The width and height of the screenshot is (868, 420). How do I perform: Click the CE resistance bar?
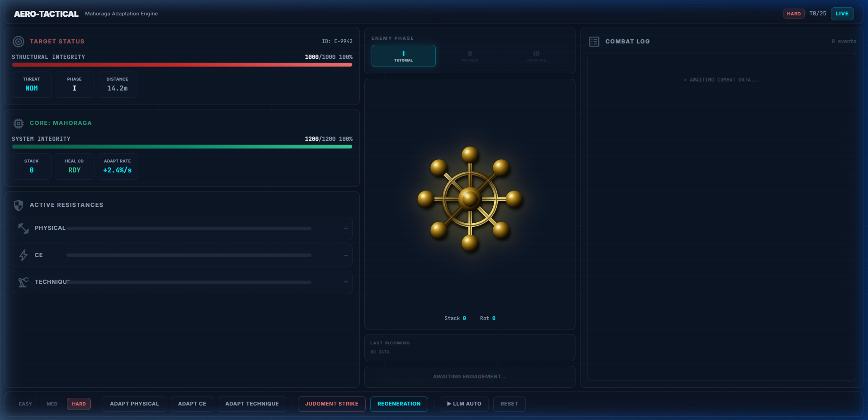[x=189, y=255]
